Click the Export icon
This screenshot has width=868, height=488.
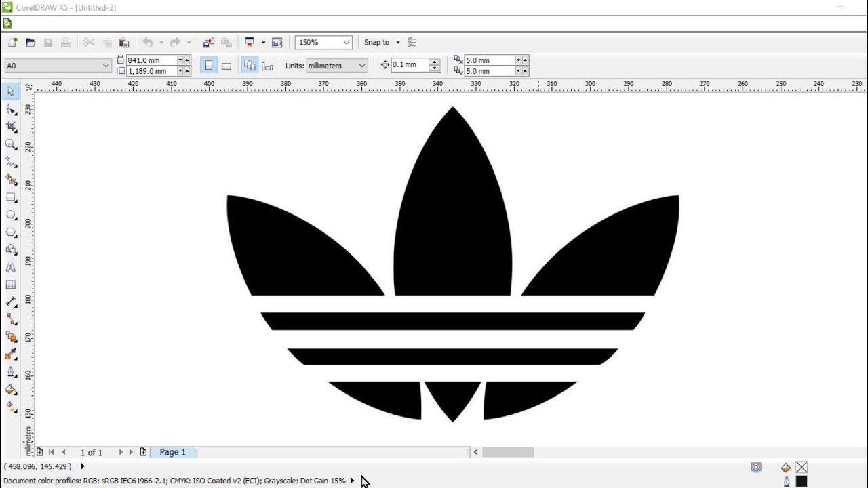(226, 42)
